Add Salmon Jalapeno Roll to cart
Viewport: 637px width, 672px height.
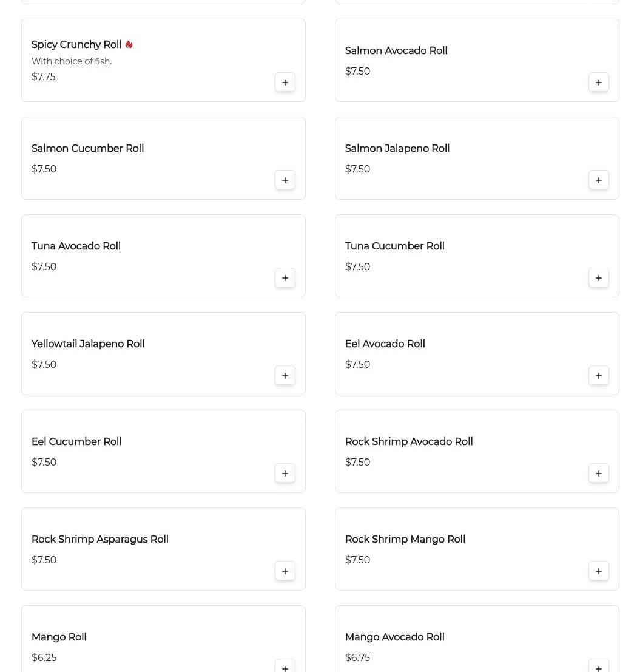click(599, 180)
